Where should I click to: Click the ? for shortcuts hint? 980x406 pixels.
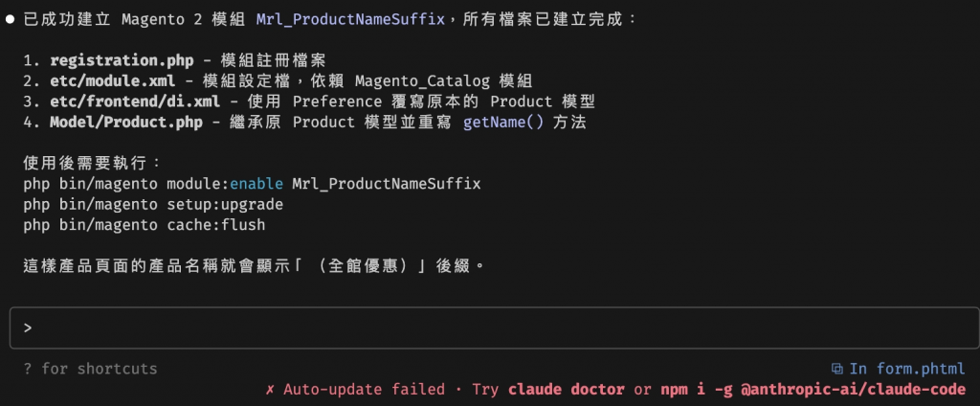tap(90, 369)
